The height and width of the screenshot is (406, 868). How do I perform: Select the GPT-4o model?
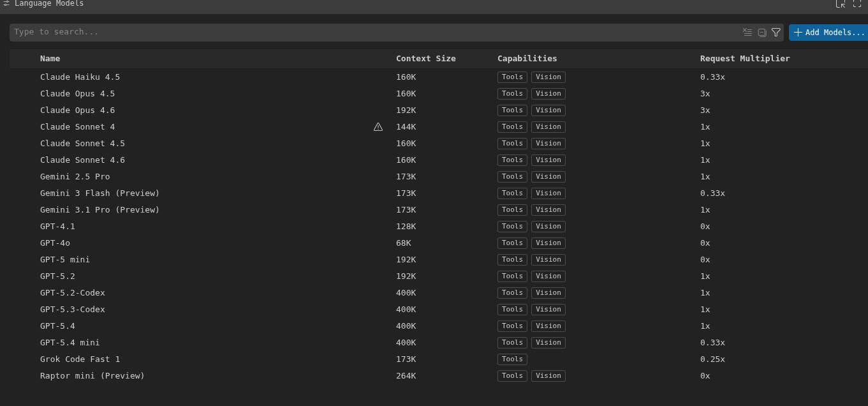[x=55, y=243]
